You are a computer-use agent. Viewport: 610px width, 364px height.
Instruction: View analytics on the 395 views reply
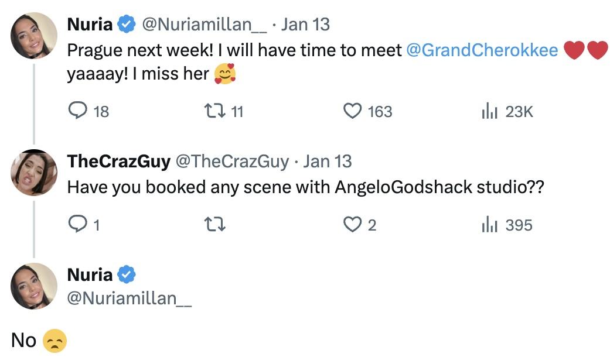click(x=489, y=225)
